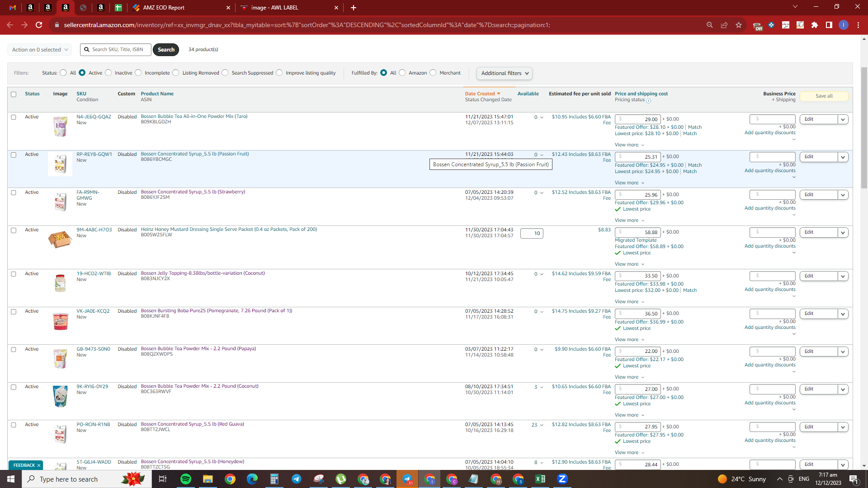Toggle the browser side panel icon
The width and height of the screenshot is (868, 488).
[829, 25]
